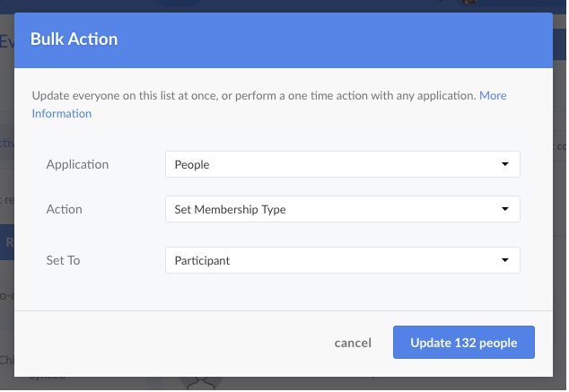Click the Participant value text

tap(202, 261)
